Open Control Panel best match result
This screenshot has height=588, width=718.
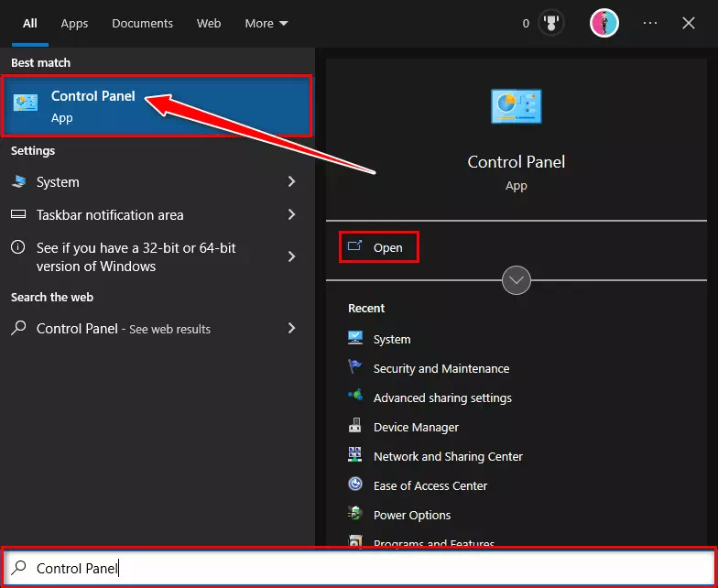click(x=158, y=106)
